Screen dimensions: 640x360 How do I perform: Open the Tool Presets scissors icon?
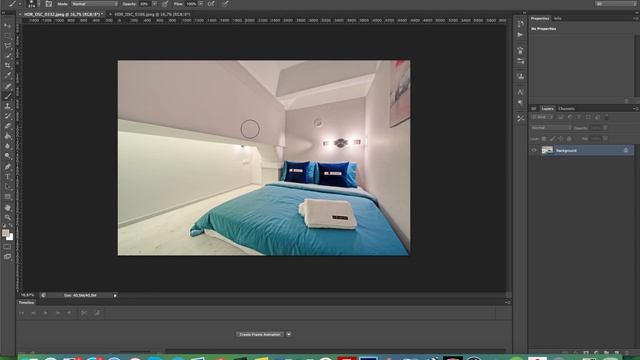520,118
